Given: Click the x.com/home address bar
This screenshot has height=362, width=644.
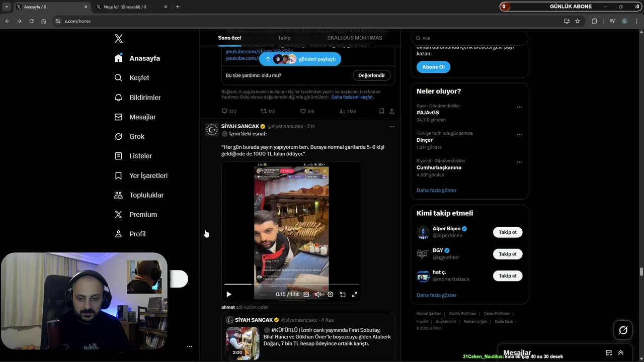Looking at the screenshot, I should coord(307,21).
